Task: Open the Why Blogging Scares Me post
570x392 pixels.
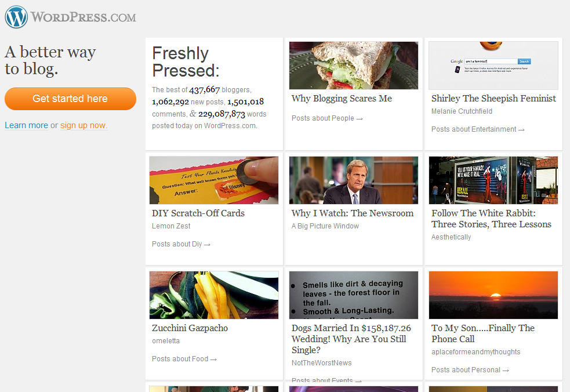Action: 342,99
